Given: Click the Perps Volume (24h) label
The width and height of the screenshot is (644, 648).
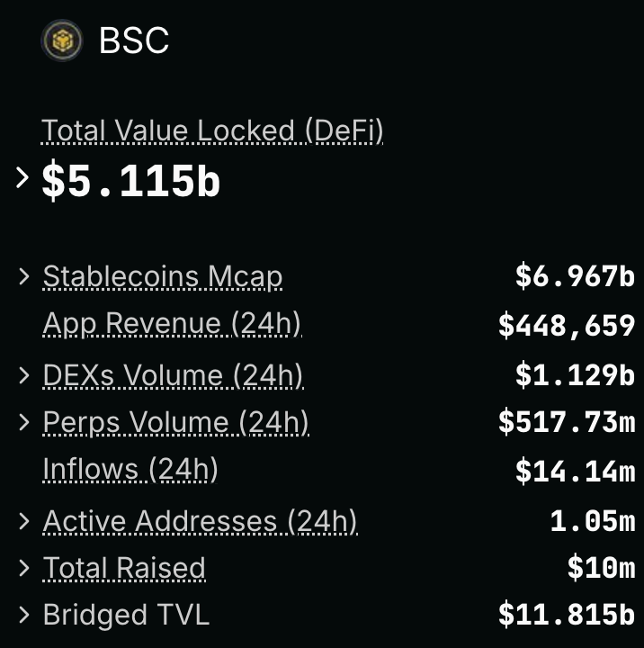Looking at the screenshot, I should (x=176, y=422).
